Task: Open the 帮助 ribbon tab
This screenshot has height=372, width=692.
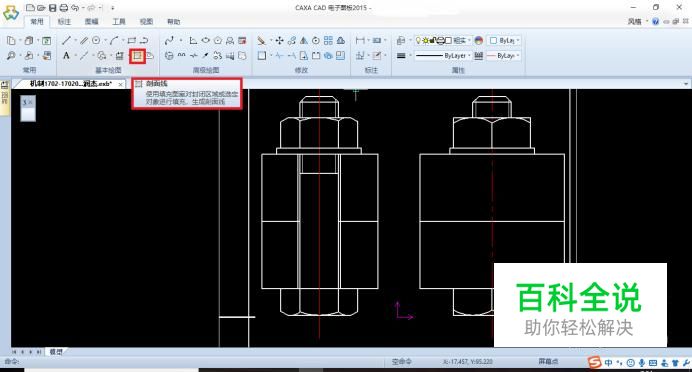Action: pyautogui.click(x=173, y=21)
